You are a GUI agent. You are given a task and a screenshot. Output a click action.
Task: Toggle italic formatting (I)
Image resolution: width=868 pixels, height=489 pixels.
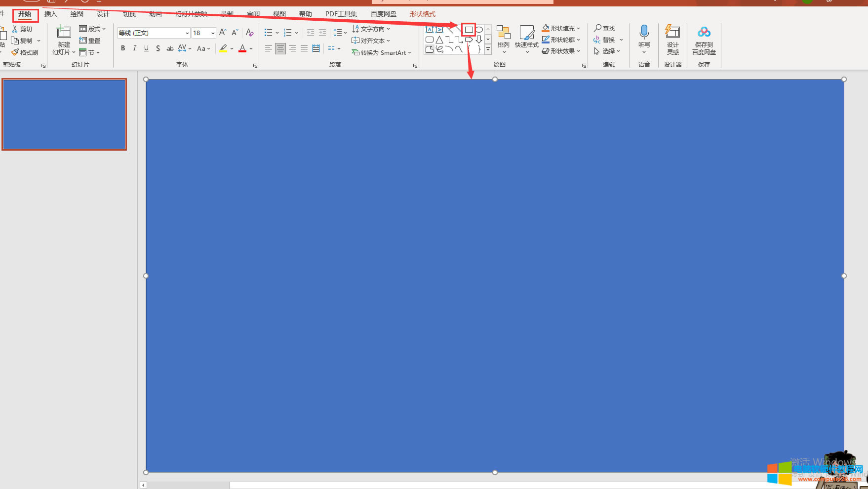134,48
